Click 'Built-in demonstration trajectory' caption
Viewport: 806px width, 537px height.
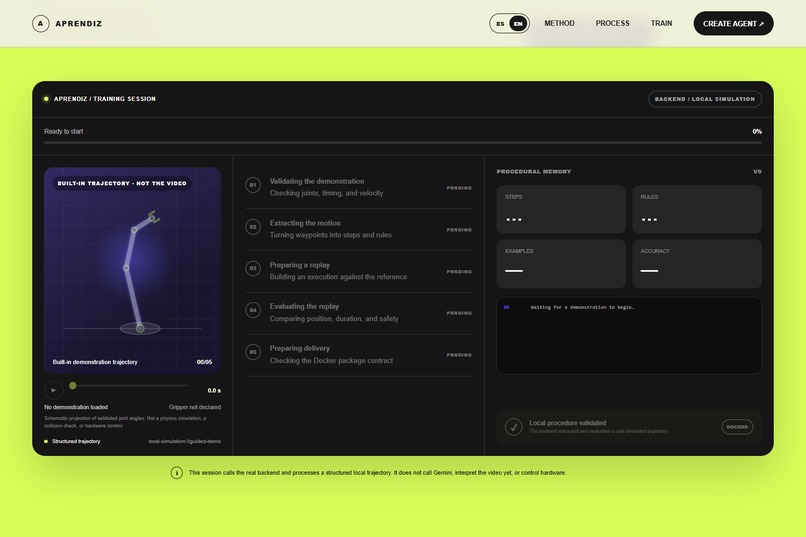click(x=95, y=362)
